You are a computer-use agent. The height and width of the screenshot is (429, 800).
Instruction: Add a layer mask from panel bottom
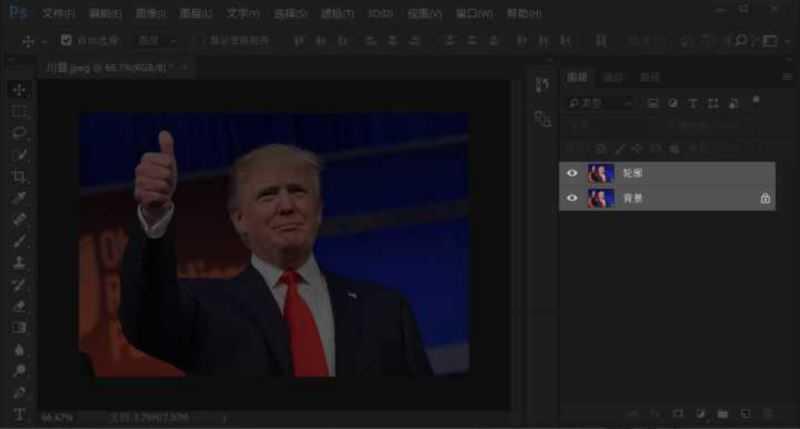[x=678, y=414]
